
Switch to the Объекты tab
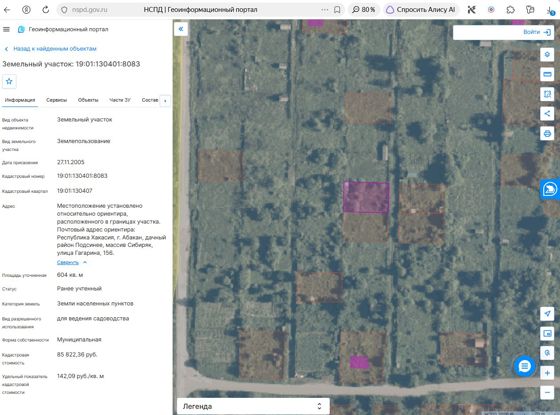(x=88, y=100)
